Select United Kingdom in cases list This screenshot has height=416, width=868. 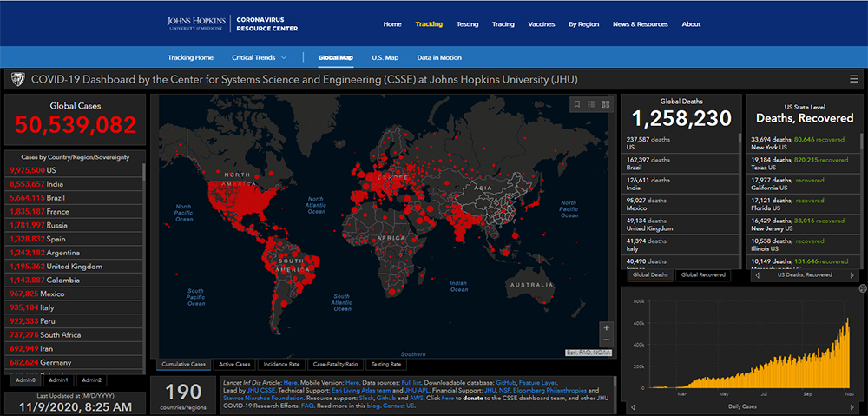pyautogui.click(x=75, y=267)
